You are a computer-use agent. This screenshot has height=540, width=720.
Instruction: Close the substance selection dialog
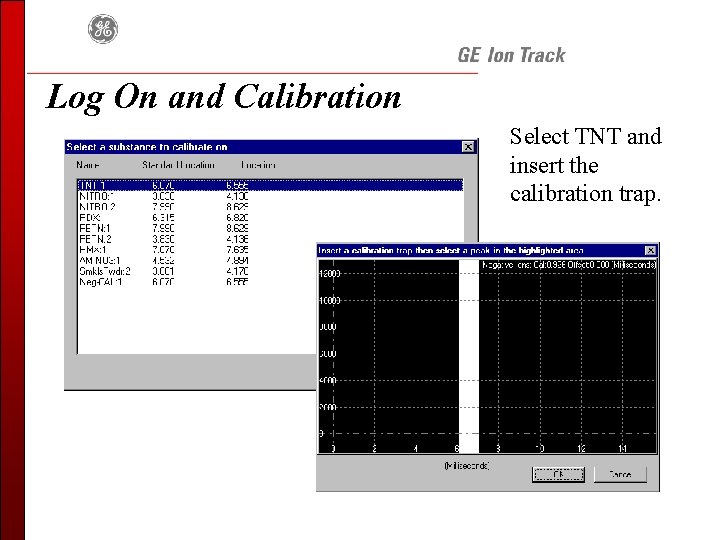point(468,147)
